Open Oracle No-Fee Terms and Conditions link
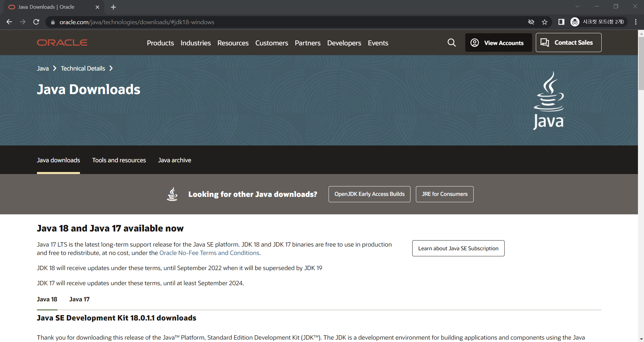The height and width of the screenshot is (342, 644). pyautogui.click(x=209, y=253)
